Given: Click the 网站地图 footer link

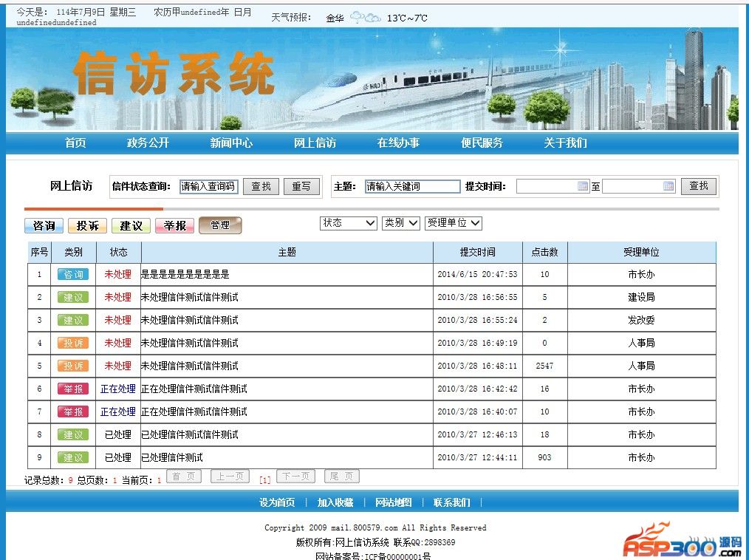Looking at the screenshot, I should click(x=394, y=502).
